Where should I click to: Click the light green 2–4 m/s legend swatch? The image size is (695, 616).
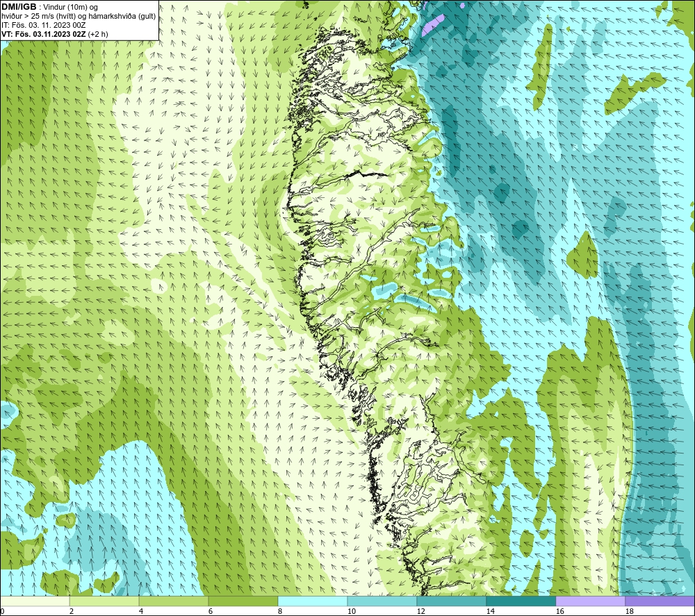coord(104,601)
